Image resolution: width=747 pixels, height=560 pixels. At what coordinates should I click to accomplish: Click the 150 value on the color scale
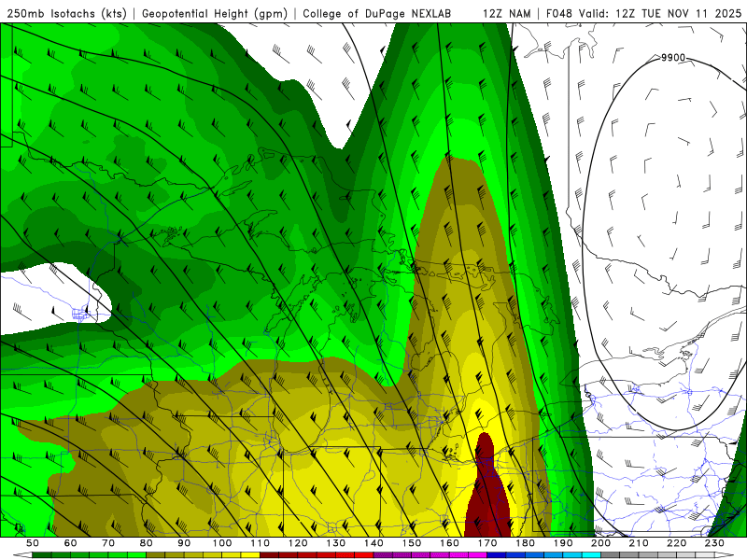(412, 543)
